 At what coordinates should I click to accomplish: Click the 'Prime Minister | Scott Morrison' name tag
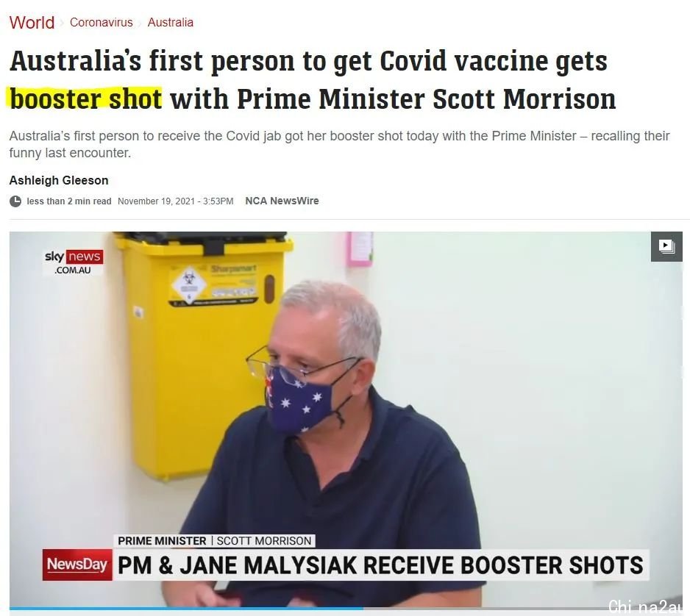click(214, 541)
